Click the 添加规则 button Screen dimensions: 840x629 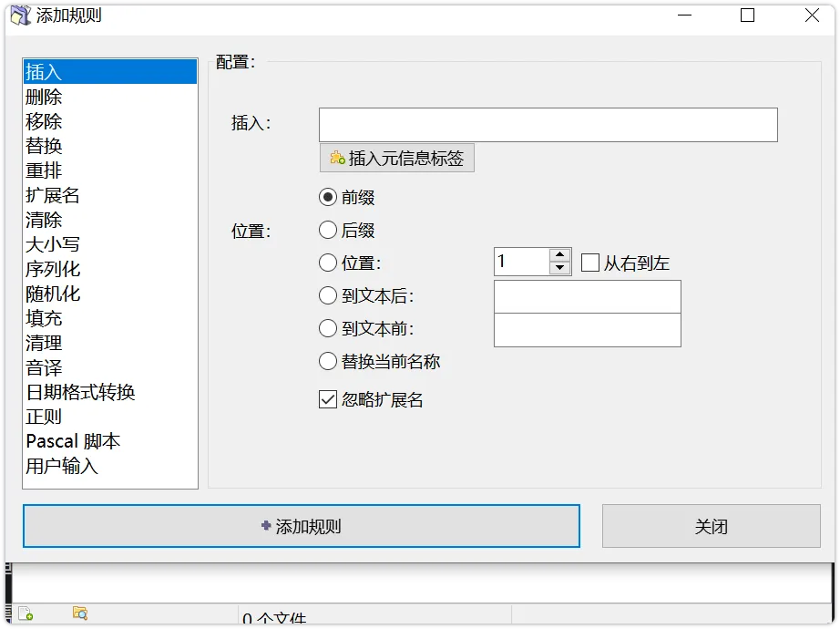(302, 526)
